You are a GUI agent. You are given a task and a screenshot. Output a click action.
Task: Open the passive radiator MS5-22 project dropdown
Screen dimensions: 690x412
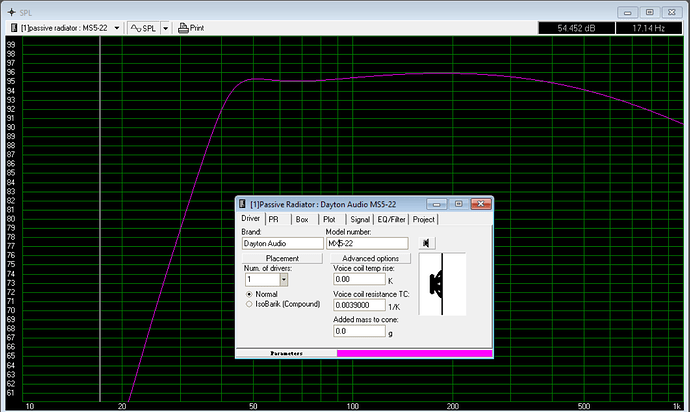[117, 27]
